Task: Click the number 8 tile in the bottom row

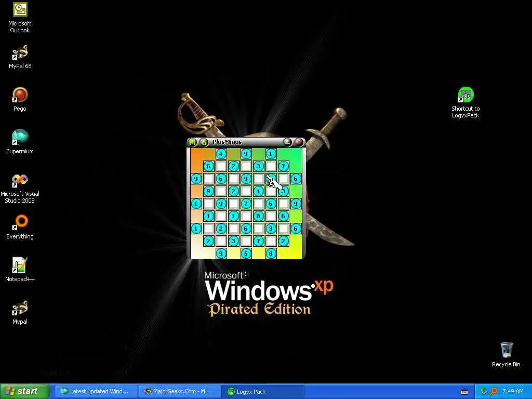Action: click(271, 254)
